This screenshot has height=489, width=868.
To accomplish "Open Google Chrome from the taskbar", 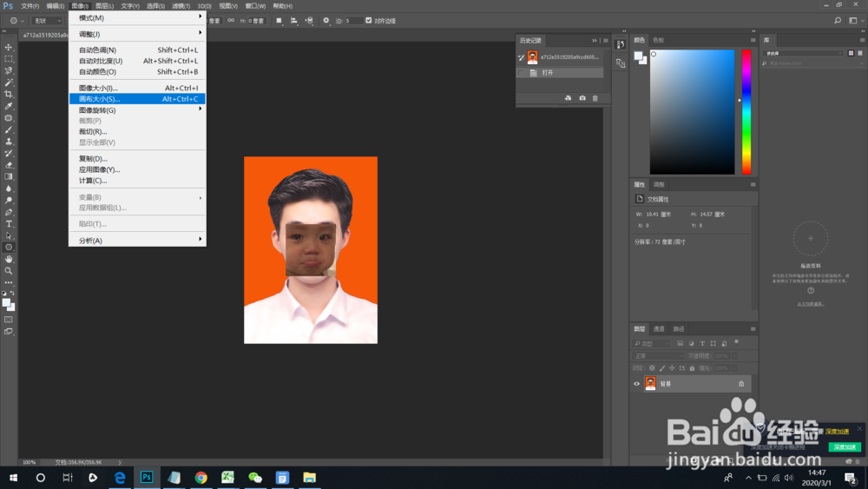I will pyautogui.click(x=201, y=478).
